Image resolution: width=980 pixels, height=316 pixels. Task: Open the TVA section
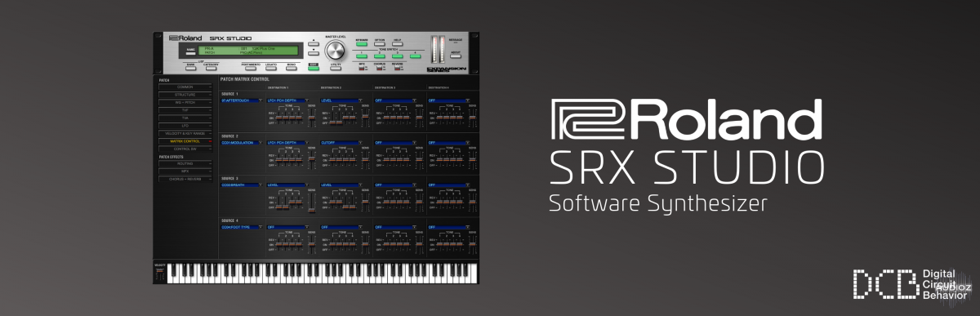click(x=186, y=118)
